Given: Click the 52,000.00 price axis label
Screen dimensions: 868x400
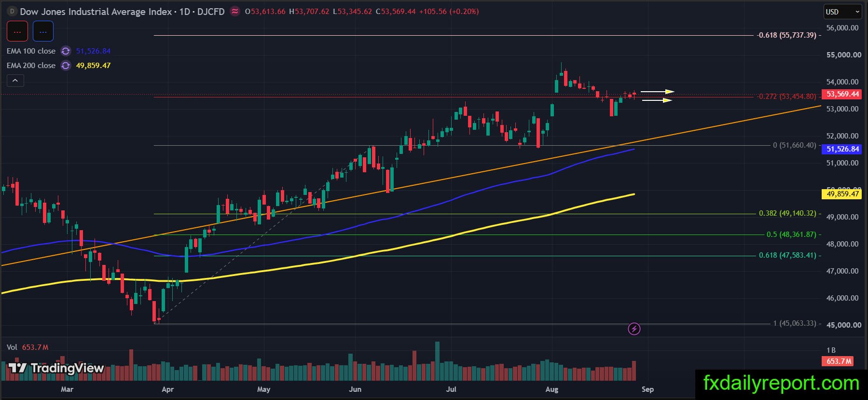Looking at the screenshot, I should click(842, 136).
